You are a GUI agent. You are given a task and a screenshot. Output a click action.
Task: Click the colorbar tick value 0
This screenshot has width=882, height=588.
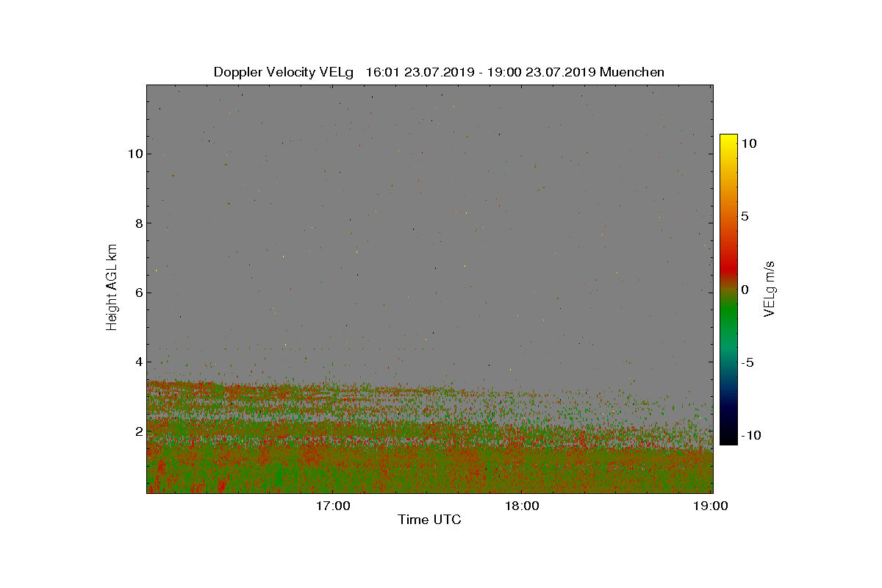(745, 290)
